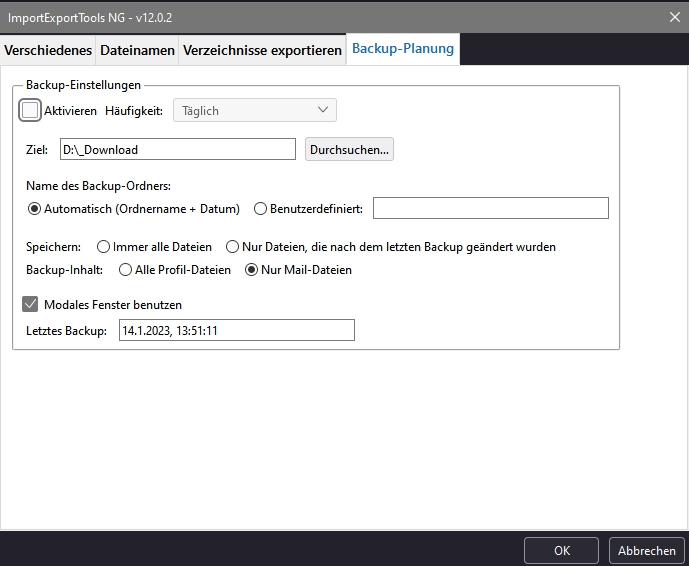Choose only files changed since last backup

pyautogui.click(x=233, y=246)
